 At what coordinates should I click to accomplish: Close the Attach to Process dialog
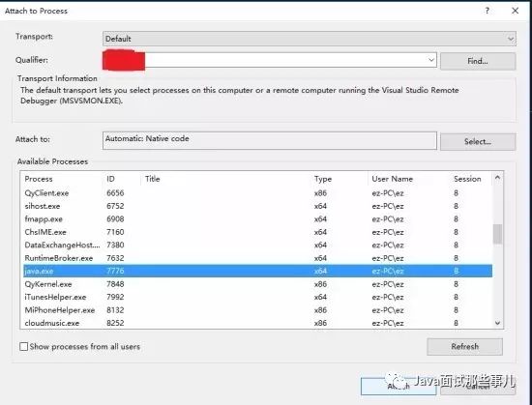pyautogui.click(x=515, y=11)
